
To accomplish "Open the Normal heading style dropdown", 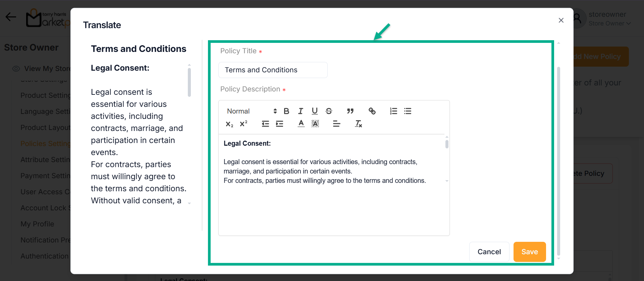I will coord(252,111).
